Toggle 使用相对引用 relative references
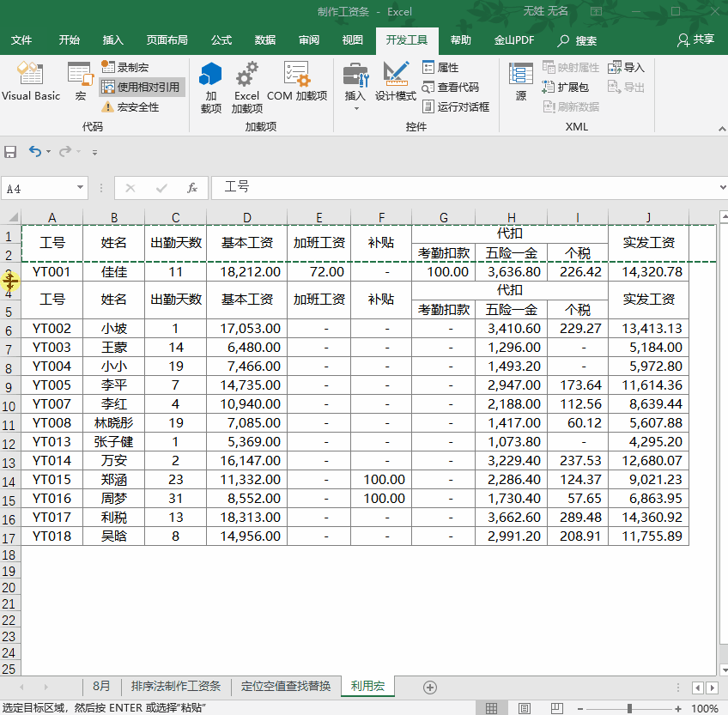The height and width of the screenshot is (715, 728). pos(142,87)
